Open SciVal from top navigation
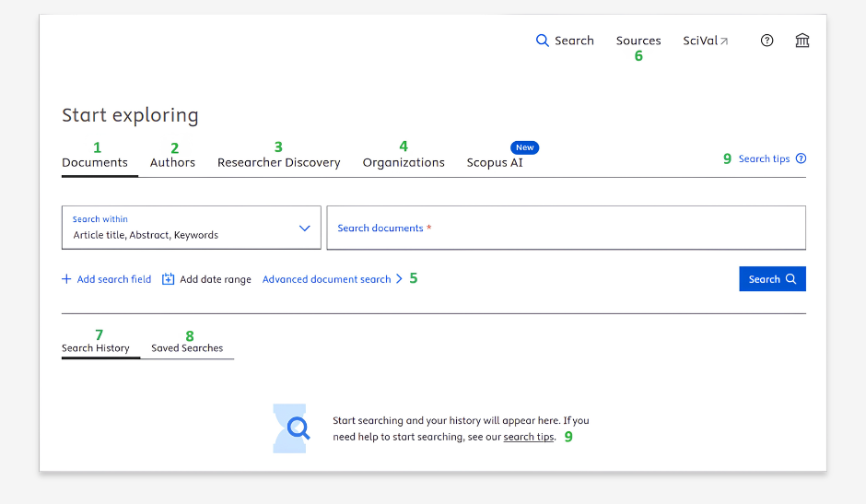Screen dimensions: 866x504 tap(700, 41)
